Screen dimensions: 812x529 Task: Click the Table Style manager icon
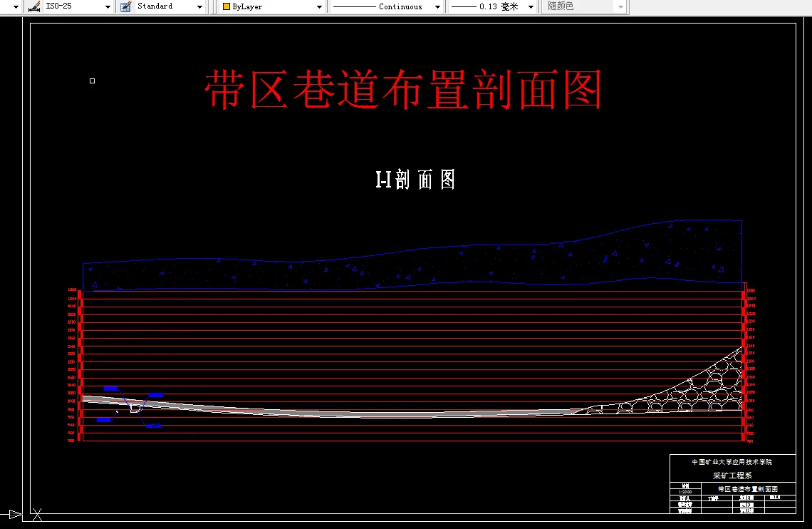[125, 6]
